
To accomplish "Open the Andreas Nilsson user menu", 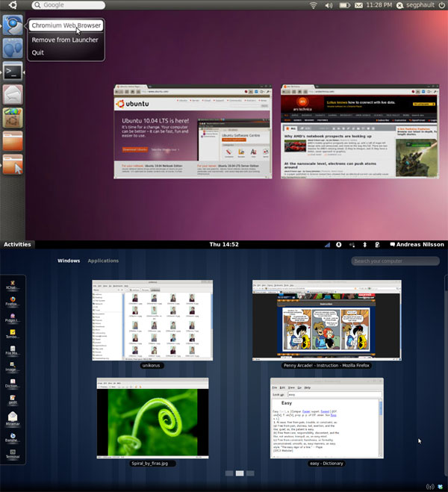I will [417, 244].
